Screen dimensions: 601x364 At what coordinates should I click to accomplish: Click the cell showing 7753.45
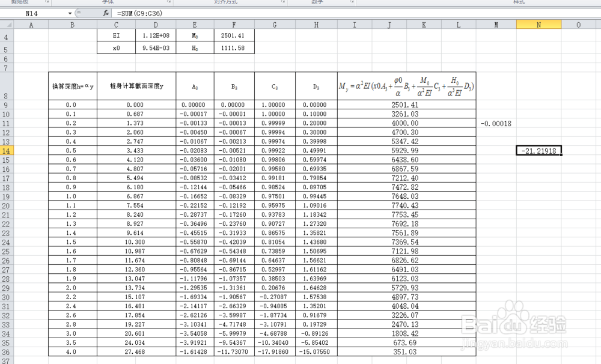pos(407,214)
